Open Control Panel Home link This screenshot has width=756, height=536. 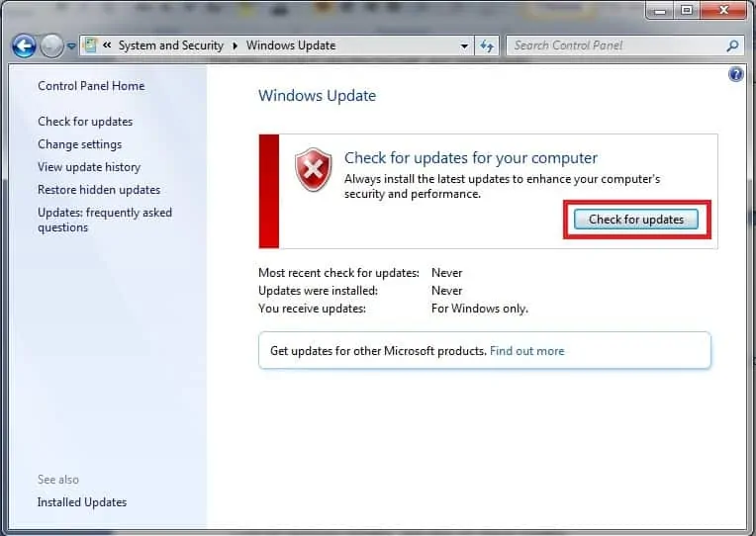pos(91,86)
